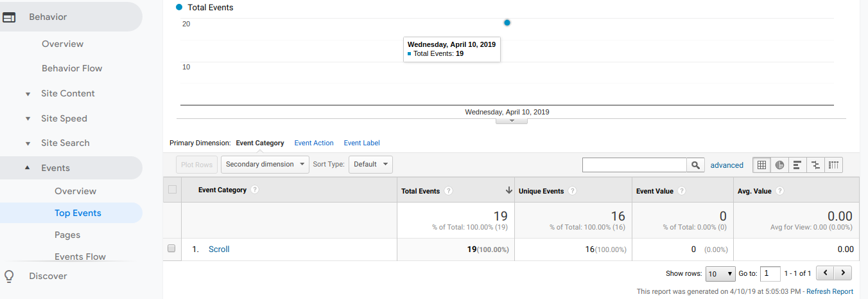Go to next page arrow
The width and height of the screenshot is (868, 299).
[x=843, y=273]
